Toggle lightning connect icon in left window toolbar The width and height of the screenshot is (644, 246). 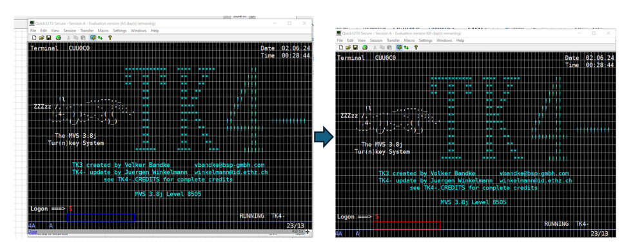(93, 38)
